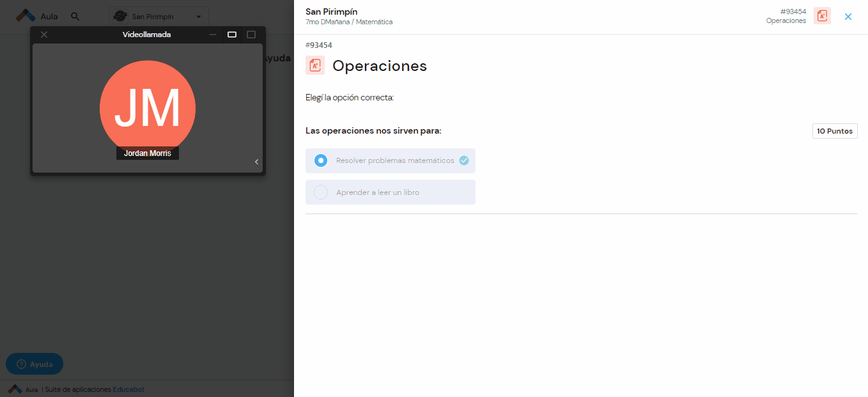The image size is (868, 397).
Task: Click the Operaciones label in the panel header
Action: [786, 20]
